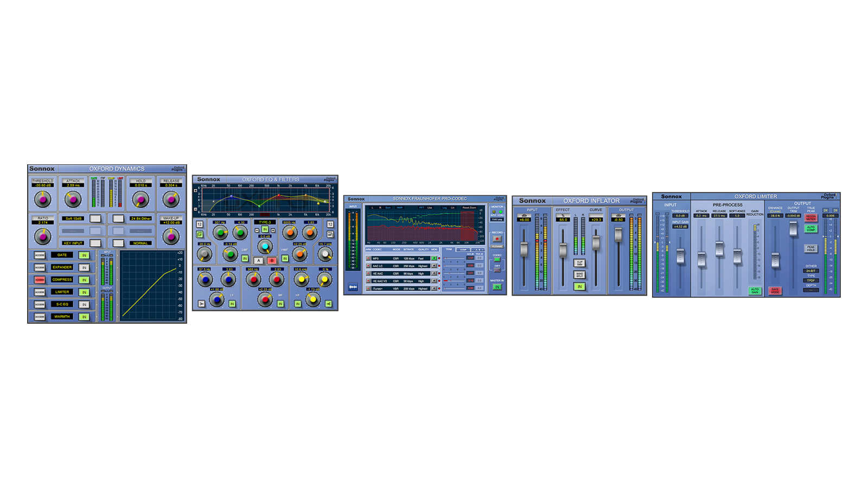868x488 pixels.
Task: Click the waveform icon in Pro-Codec input
Action: tap(353, 287)
